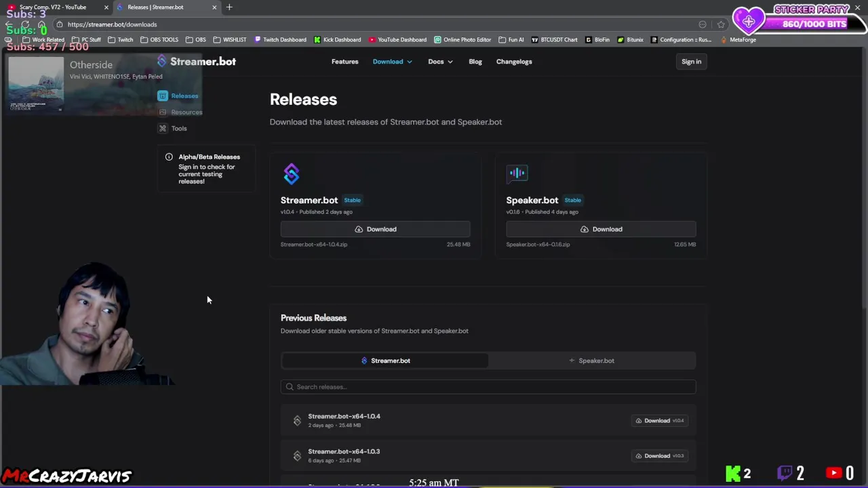Click the Streamer.bot logo in the header
Viewport: 868px width, 488px height.
(x=196, y=62)
